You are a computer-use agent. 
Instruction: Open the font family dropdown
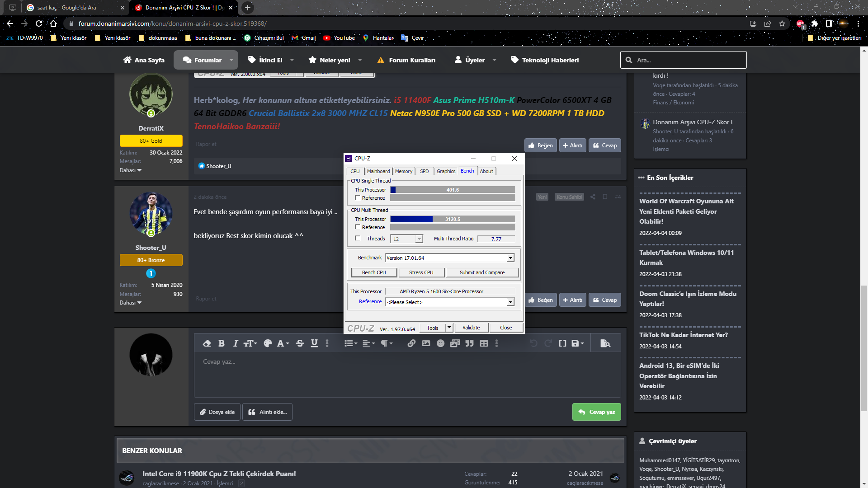point(283,343)
